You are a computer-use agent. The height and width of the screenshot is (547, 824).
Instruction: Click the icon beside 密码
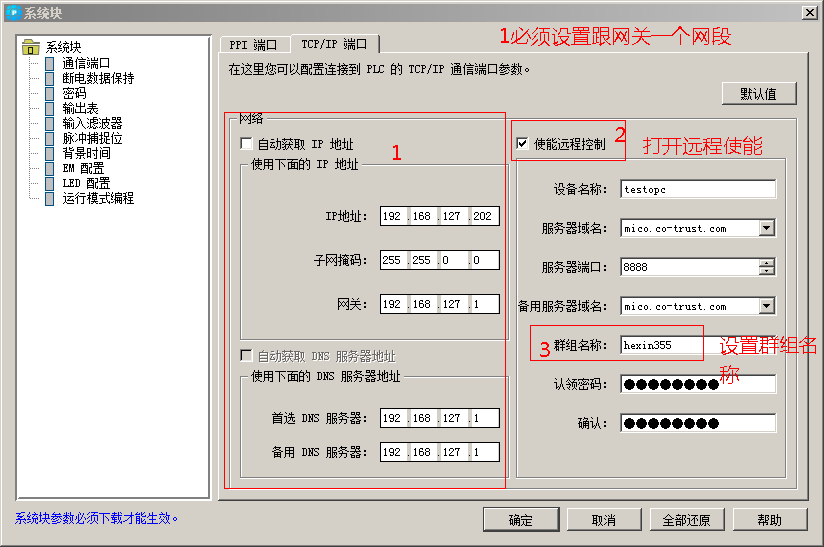(49, 94)
